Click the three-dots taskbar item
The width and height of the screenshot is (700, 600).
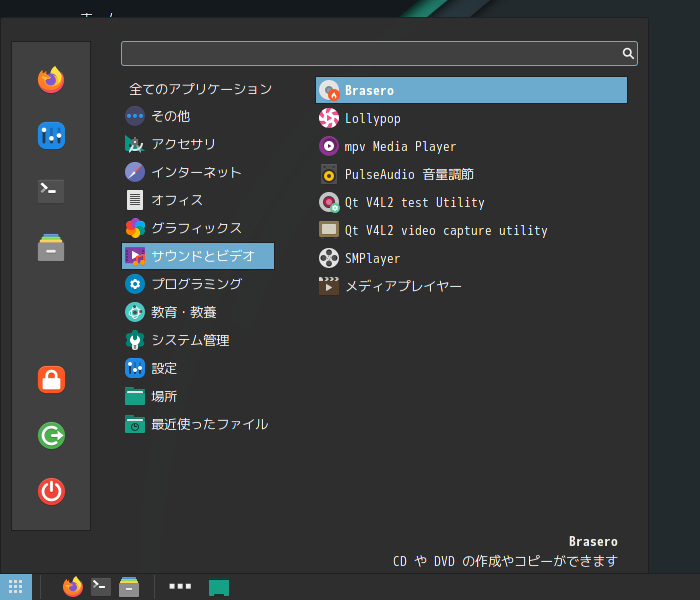click(x=180, y=586)
